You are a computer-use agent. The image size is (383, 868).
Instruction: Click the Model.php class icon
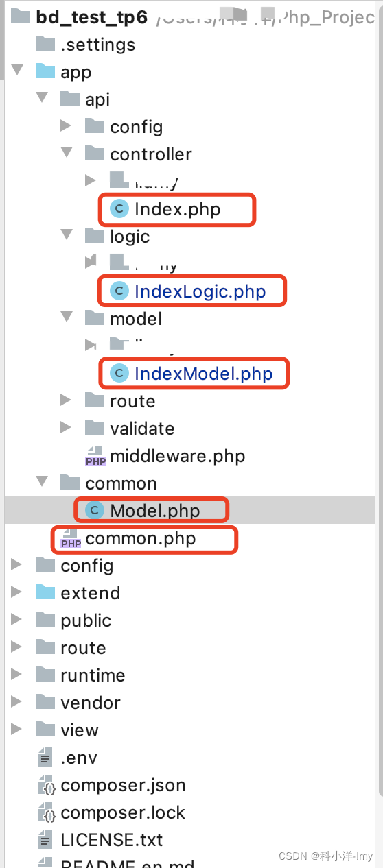95,511
